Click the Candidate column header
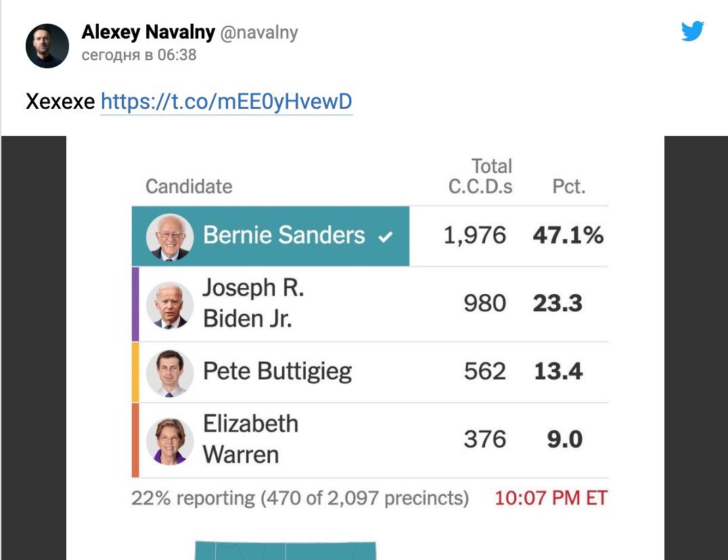Viewport: 728px width, 560px height. (189, 187)
